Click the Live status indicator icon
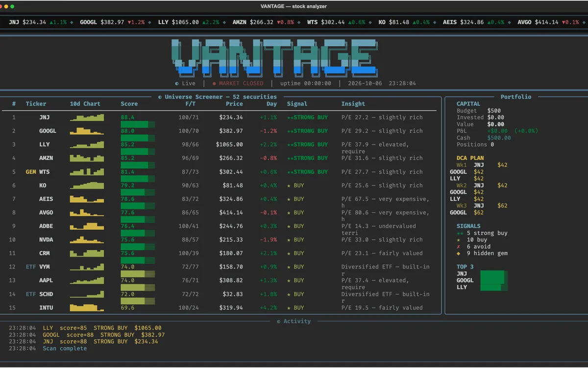Image resolution: width=588 pixels, height=368 pixels. [x=176, y=83]
